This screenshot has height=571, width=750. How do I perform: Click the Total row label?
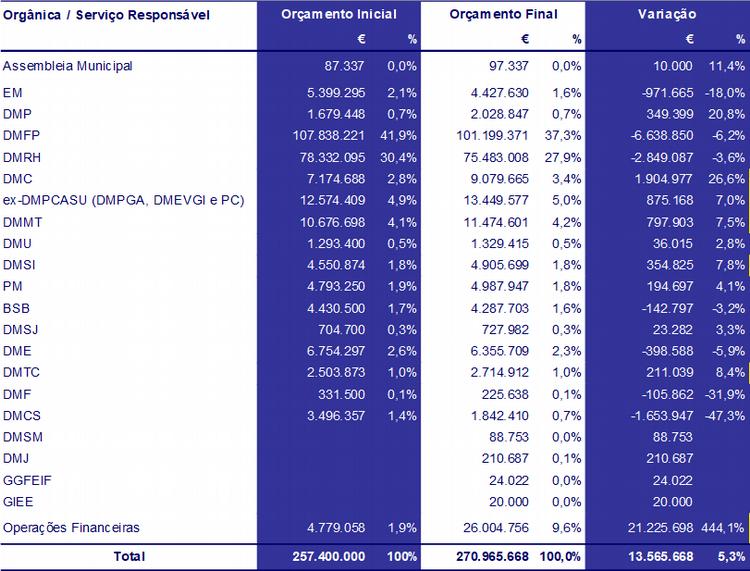[128, 556]
